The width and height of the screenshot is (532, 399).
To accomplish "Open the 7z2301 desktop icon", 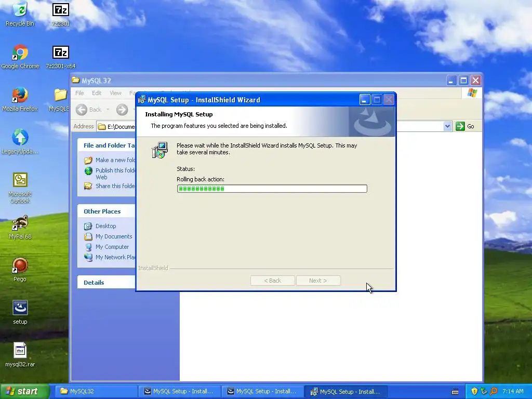I will tap(60, 14).
